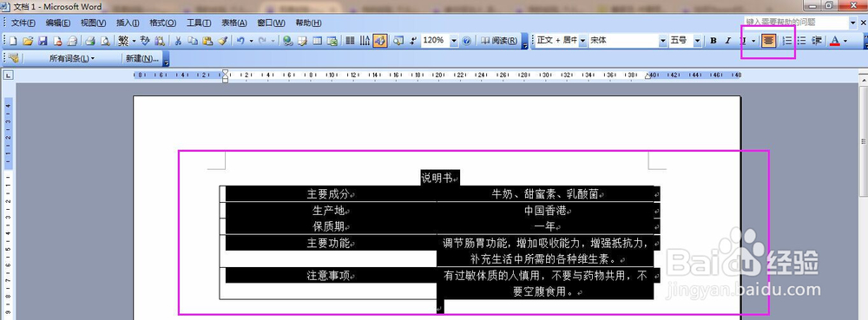
Task: Expand the font color arrow
Action: [x=845, y=41]
